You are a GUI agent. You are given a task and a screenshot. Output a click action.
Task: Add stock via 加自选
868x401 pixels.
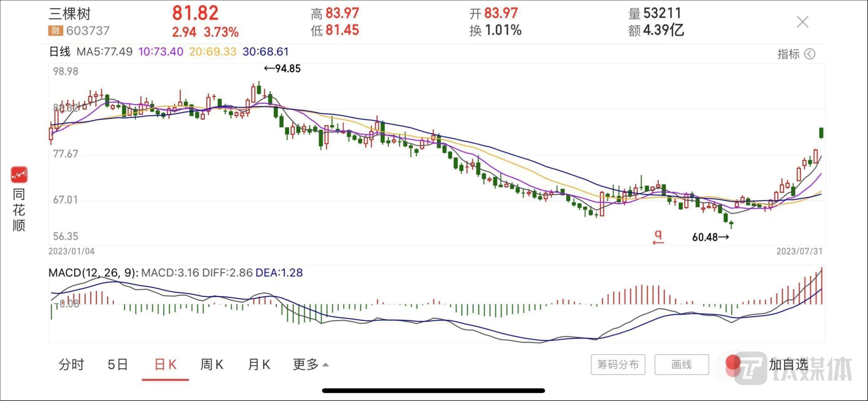pos(788,364)
